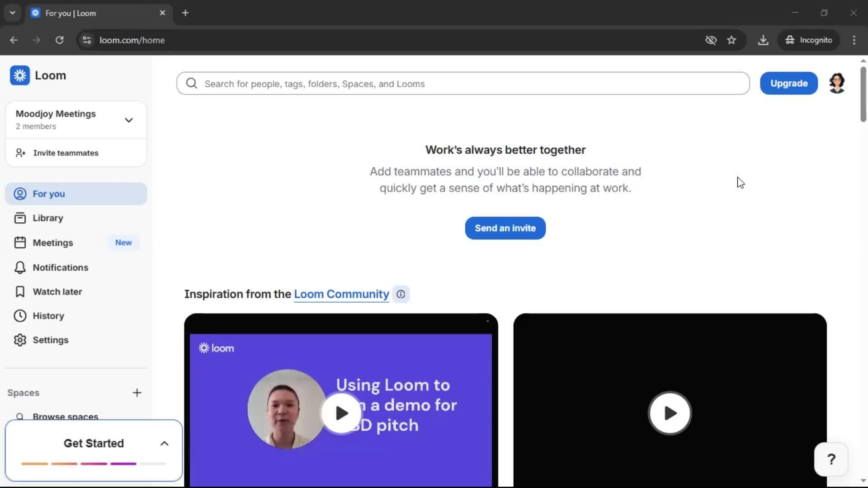Go to the Meetings menu item
868x488 pixels.
(x=53, y=243)
